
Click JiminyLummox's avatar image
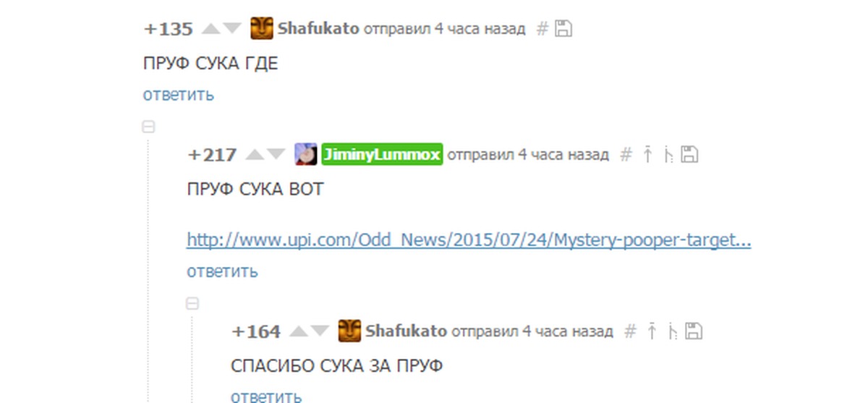306,154
